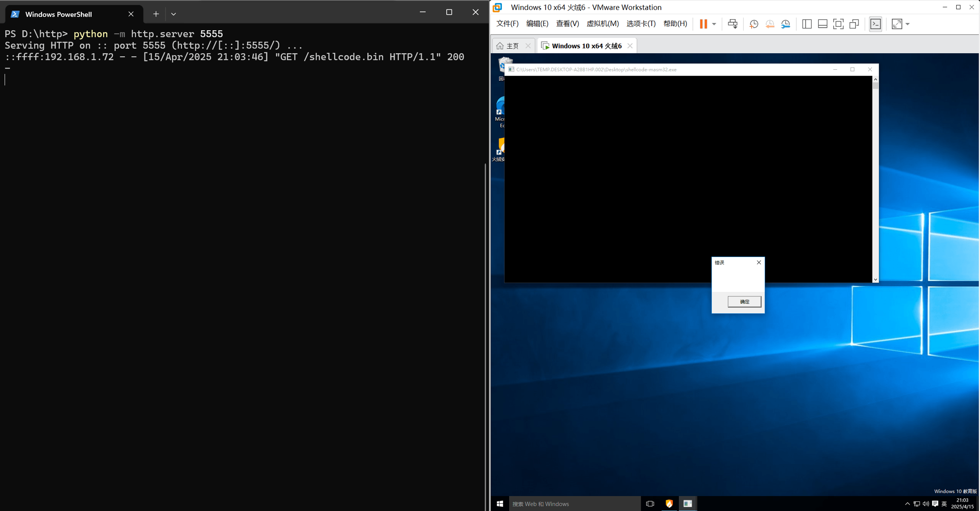Open the 虚拟机(M) menu
The width and height of the screenshot is (980, 511).
click(x=602, y=24)
